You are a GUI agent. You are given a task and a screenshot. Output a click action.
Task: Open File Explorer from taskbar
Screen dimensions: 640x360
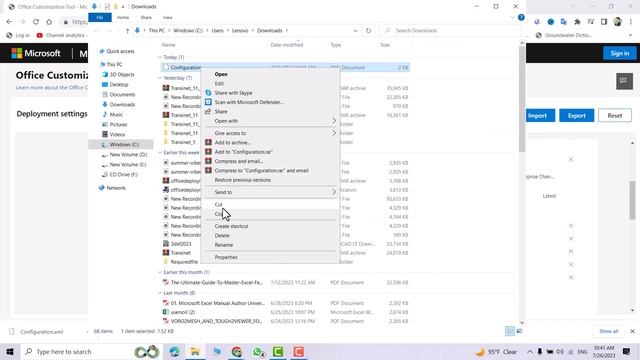point(195,352)
